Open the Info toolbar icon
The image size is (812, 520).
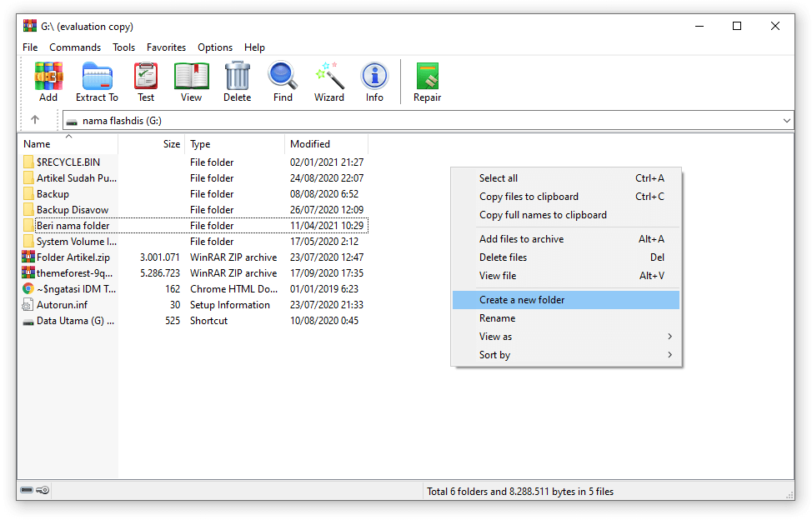point(374,77)
